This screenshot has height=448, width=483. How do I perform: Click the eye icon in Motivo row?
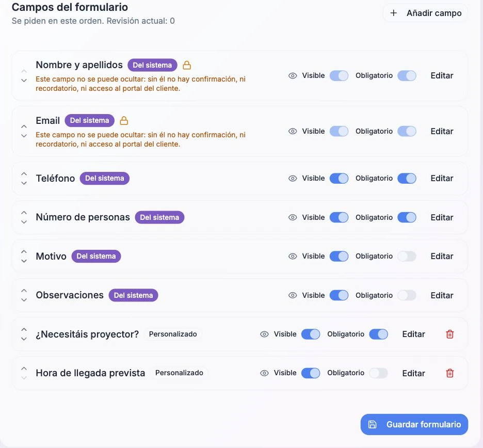tap(293, 257)
